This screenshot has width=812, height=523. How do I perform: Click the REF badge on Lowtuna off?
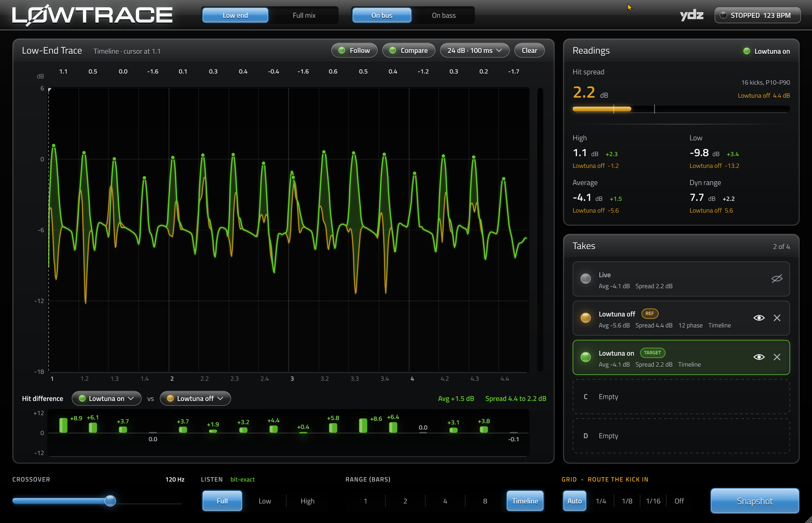tap(650, 313)
